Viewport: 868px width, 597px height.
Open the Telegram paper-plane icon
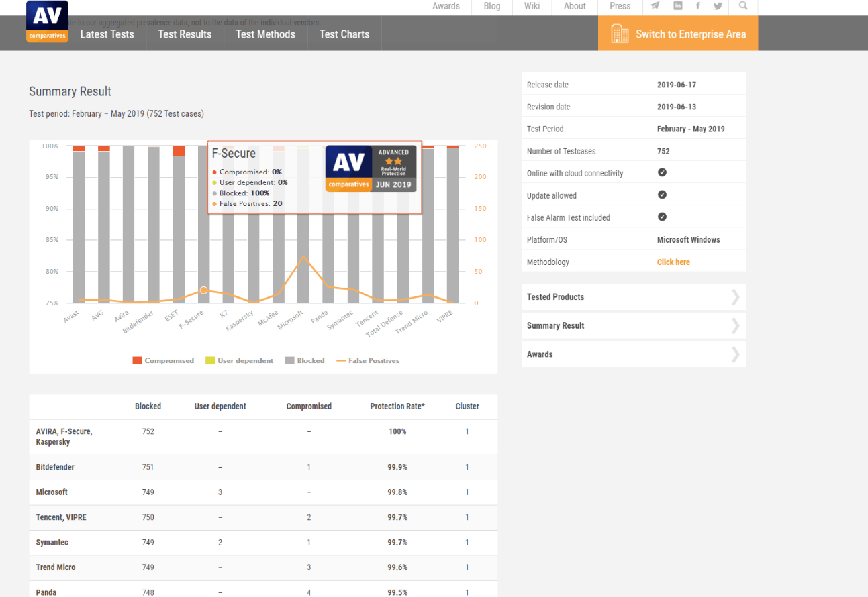655,6
